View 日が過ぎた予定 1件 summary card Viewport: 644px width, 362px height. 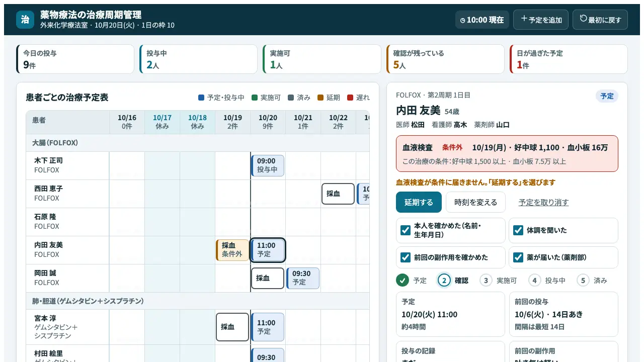[569, 59]
